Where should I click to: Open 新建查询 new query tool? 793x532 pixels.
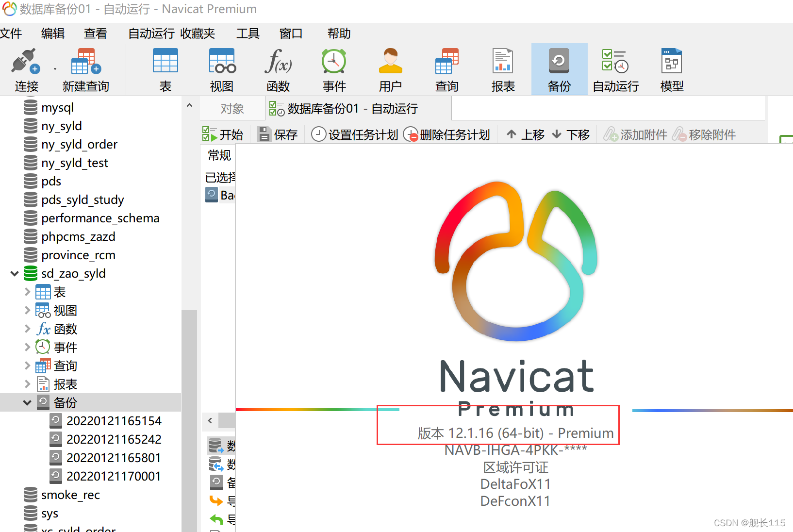pyautogui.click(x=86, y=70)
